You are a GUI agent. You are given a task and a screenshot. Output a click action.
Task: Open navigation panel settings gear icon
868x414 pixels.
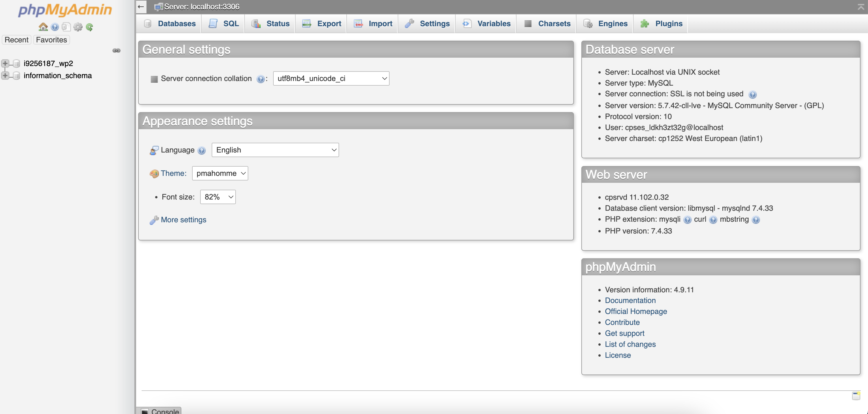tap(78, 27)
